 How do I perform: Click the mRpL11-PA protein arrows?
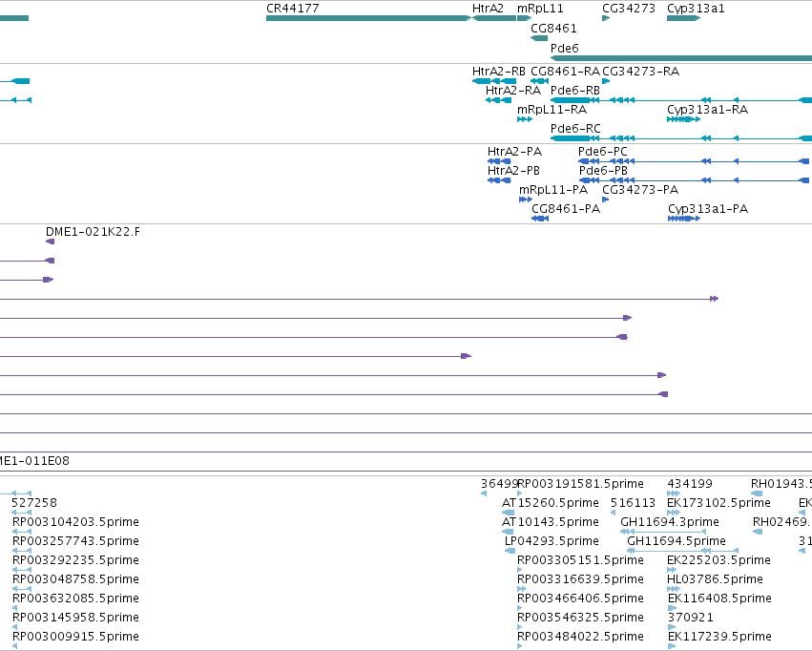pos(526,199)
